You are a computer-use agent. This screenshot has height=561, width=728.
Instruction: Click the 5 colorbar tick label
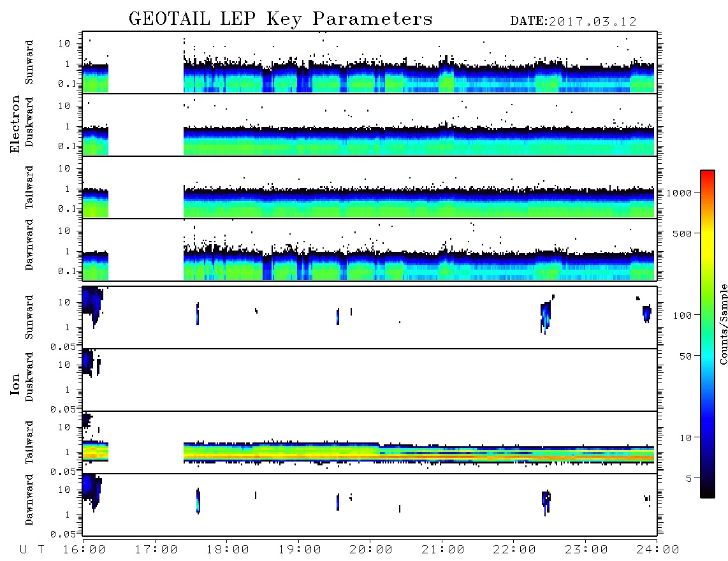(689, 479)
